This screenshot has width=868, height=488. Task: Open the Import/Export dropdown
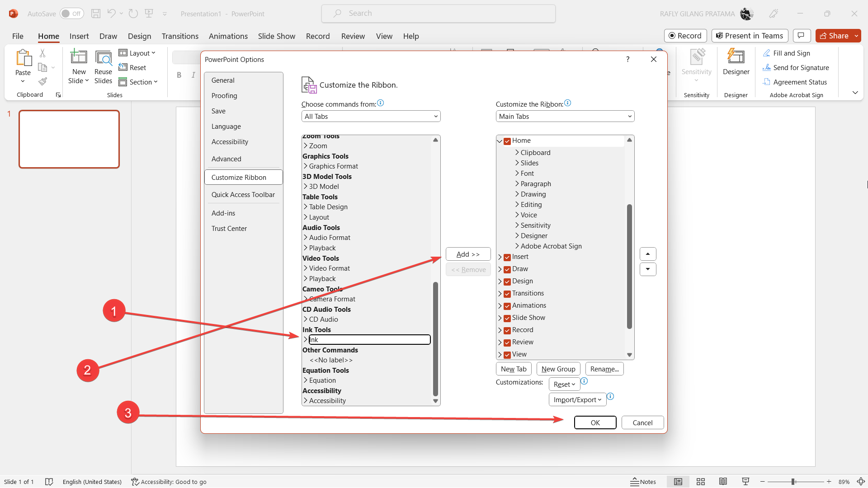coord(577,399)
